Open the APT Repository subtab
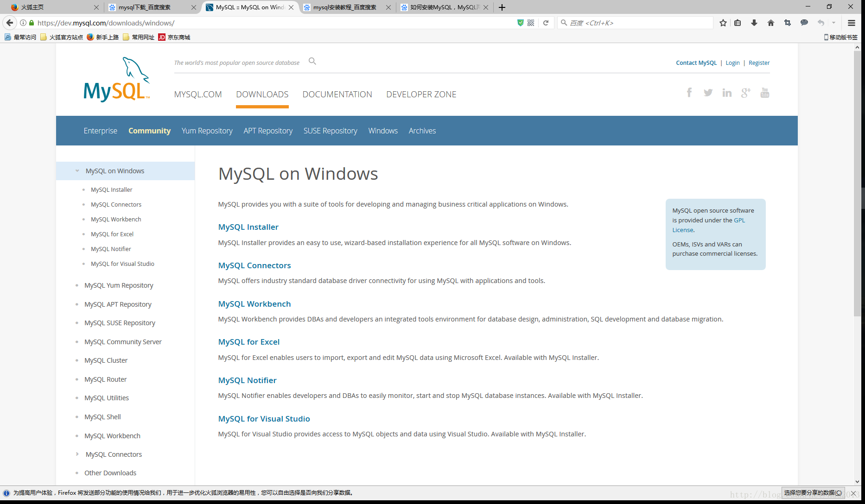The width and height of the screenshot is (865, 504). 268,131
